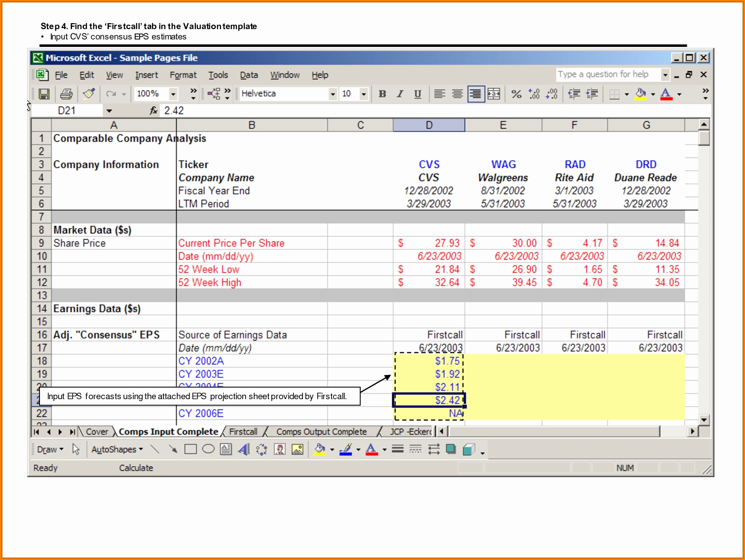Click the Redo arrow icon
Viewport: 745px width, 560px height.
[x=111, y=94]
